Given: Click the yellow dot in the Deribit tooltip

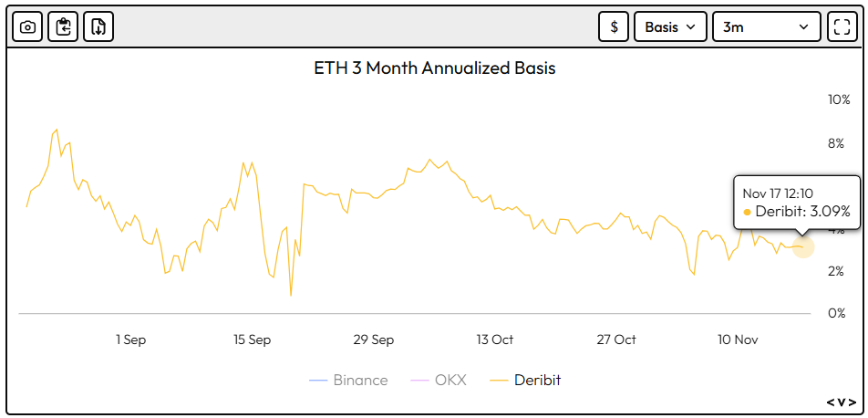Looking at the screenshot, I should pos(748,212).
